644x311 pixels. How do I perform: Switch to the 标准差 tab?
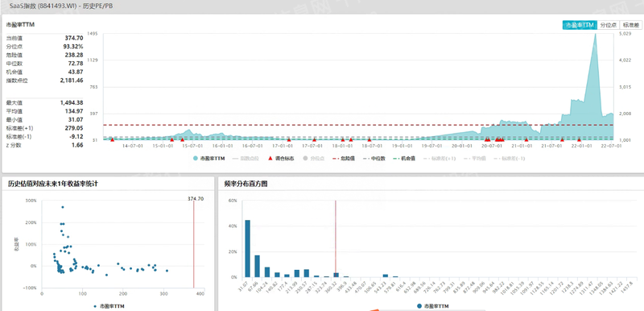pos(631,25)
